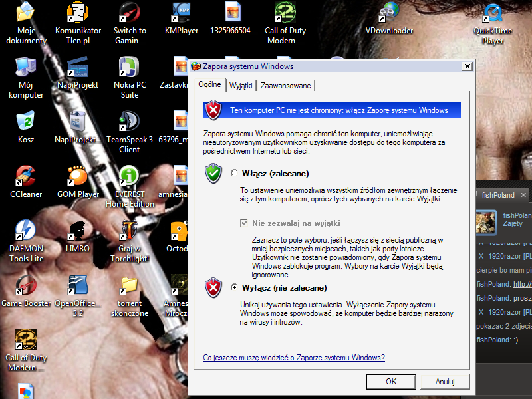The image size is (532, 399).
Task: Confirm the firewall dialog with OK
Action: (x=391, y=382)
